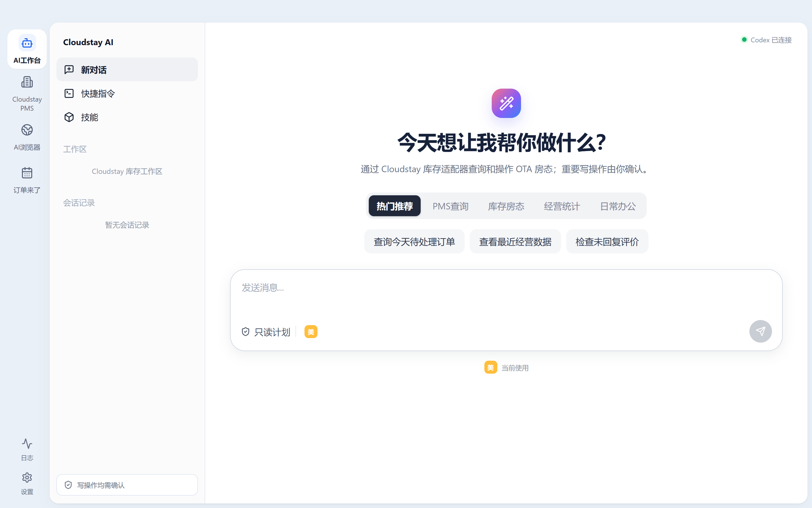Viewport: 812px width, 508px height.
Task: Open the 设置 gear icon
Action: [x=27, y=478]
